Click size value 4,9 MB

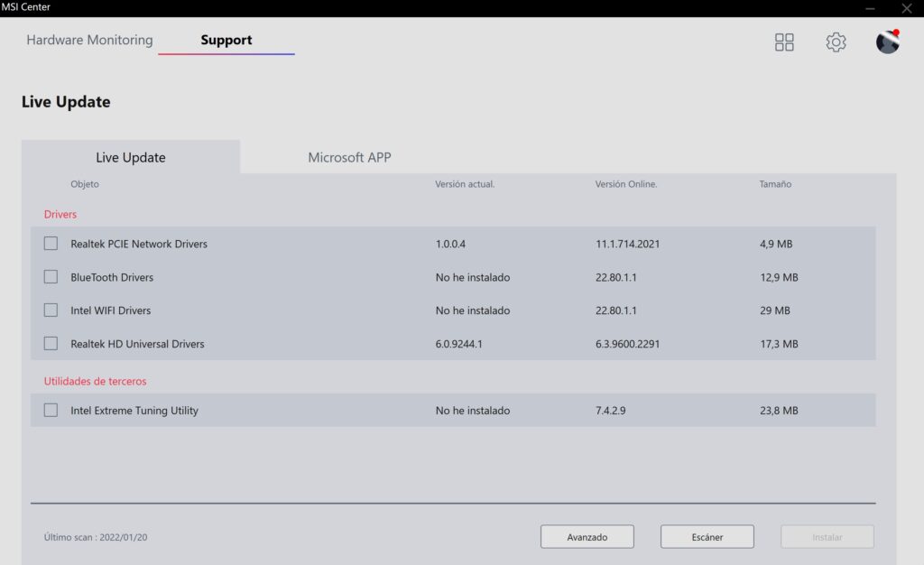tap(776, 244)
